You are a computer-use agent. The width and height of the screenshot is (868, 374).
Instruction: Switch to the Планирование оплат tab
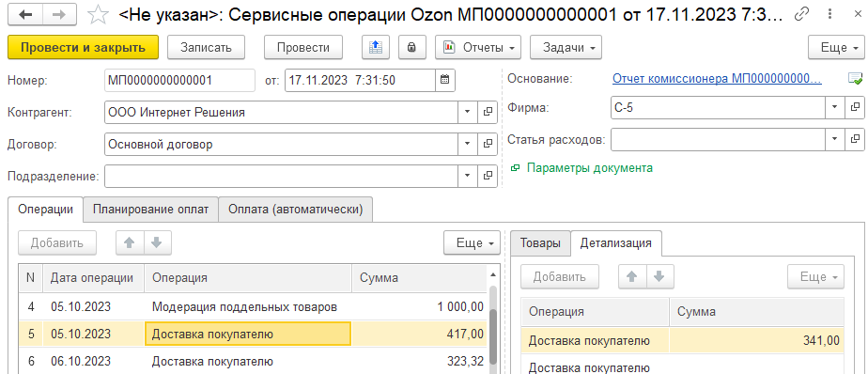click(x=150, y=210)
